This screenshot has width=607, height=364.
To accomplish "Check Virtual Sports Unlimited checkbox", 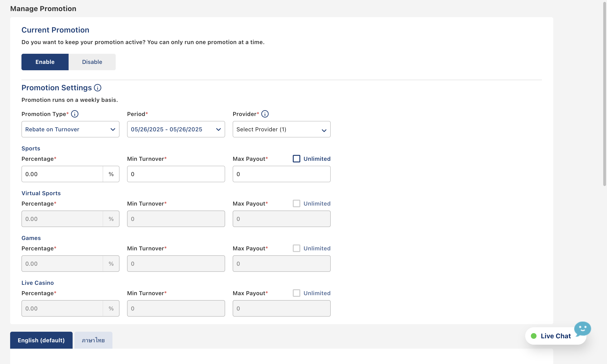I will [296, 204].
